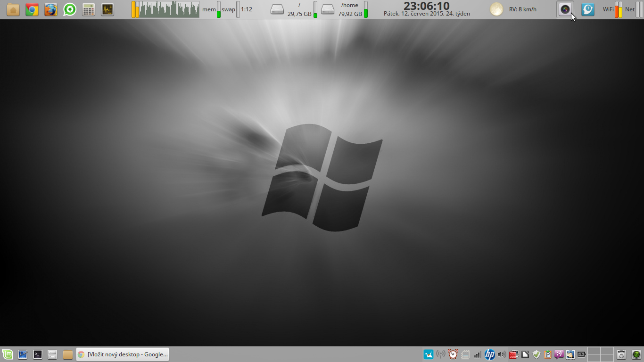
Task: Open the file manager drawer icon
Action: 53,354
